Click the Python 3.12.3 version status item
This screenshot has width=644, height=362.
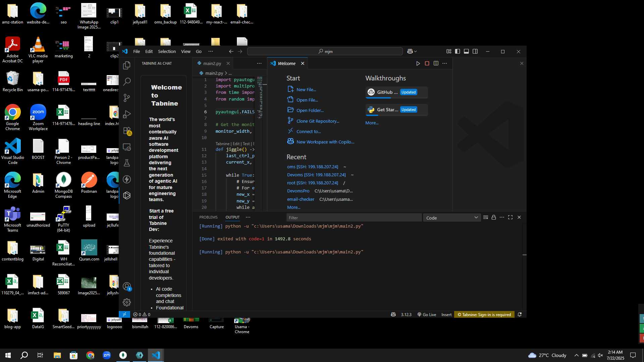point(406,314)
